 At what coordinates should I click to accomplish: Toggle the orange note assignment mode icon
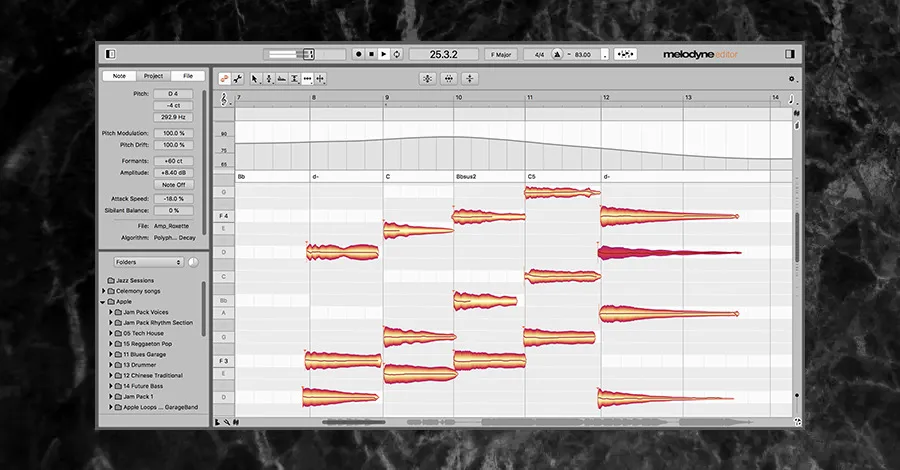point(224,79)
